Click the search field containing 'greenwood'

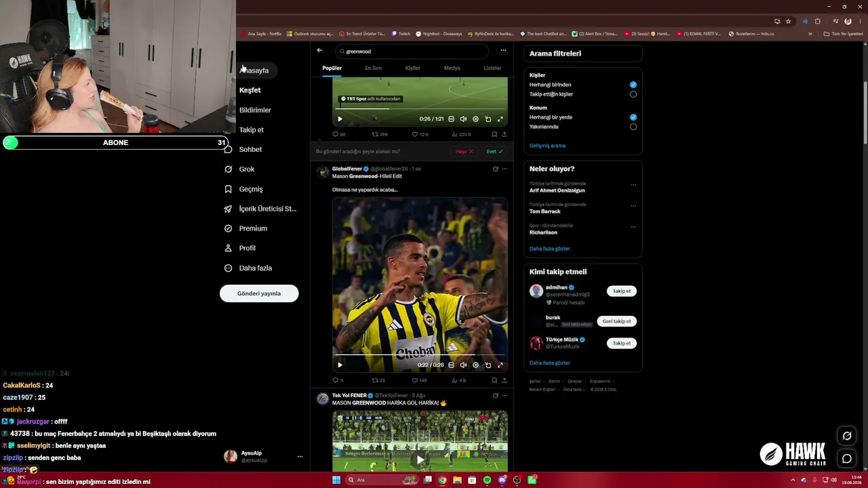tap(413, 51)
